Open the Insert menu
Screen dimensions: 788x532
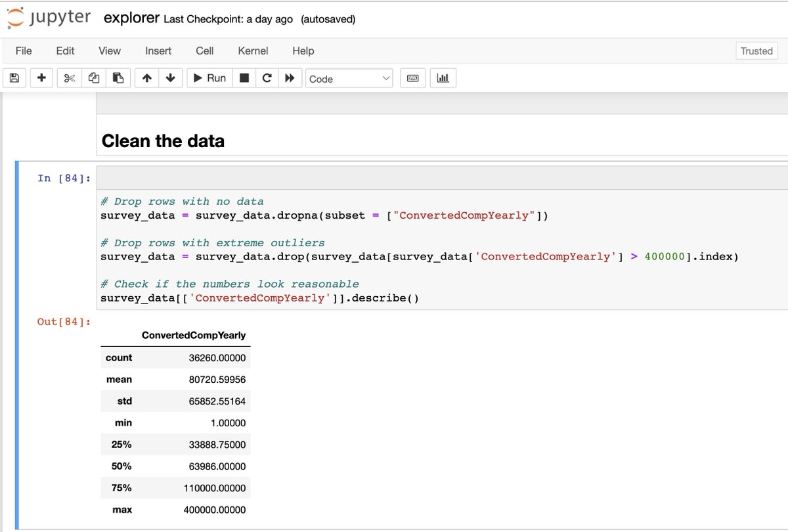coord(158,51)
